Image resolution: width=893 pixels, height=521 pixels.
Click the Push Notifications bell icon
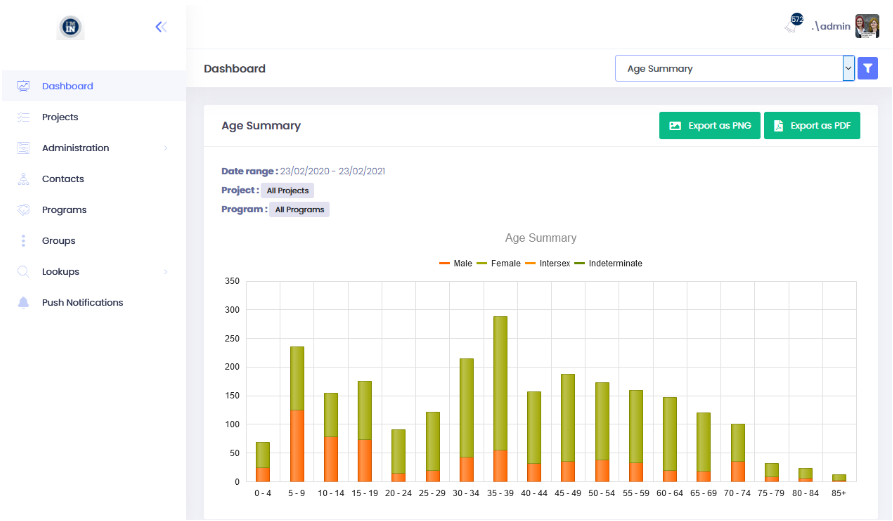pos(23,303)
